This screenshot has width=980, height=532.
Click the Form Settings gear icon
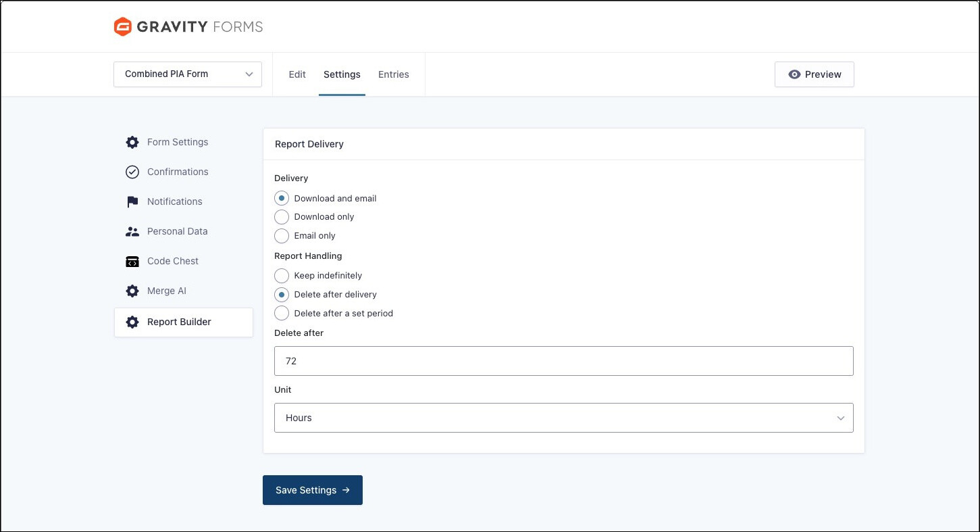pyautogui.click(x=132, y=143)
